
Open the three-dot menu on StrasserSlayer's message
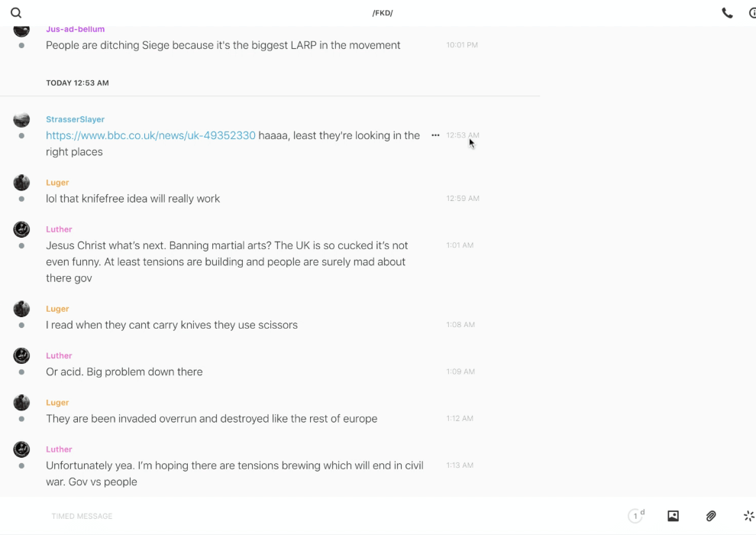coord(435,135)
